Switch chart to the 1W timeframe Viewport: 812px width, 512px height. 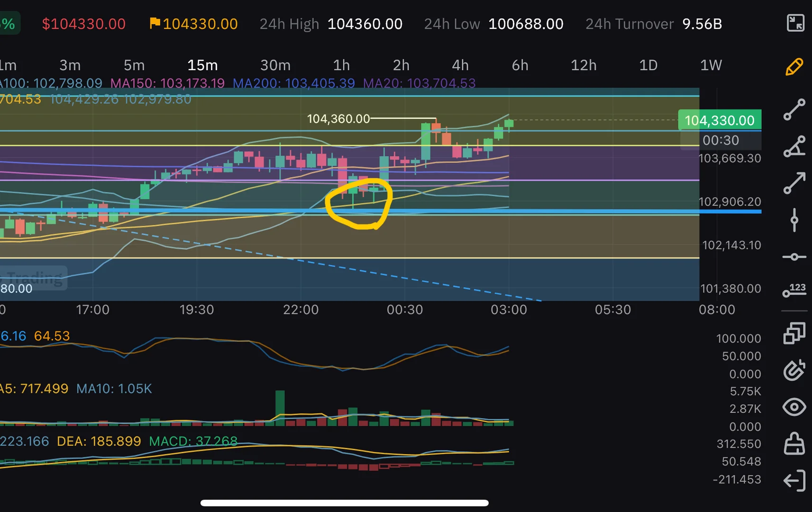(x=711, y=65)
